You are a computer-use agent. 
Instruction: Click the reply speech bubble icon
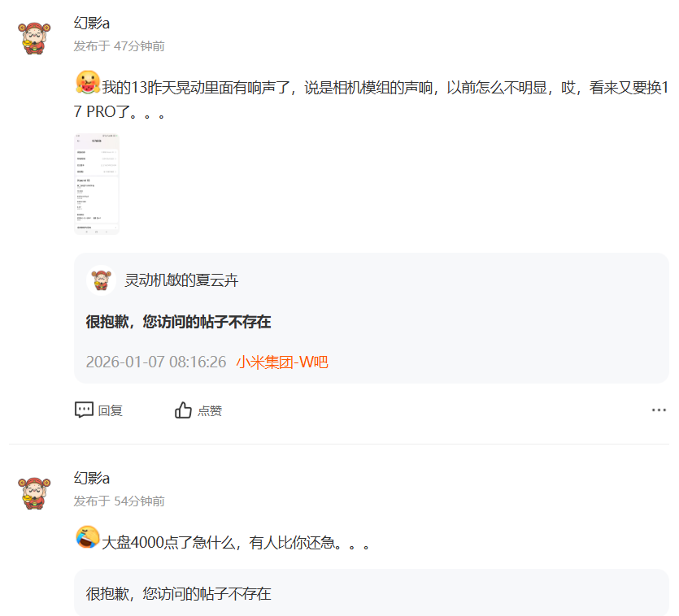(x=84, y=410)
